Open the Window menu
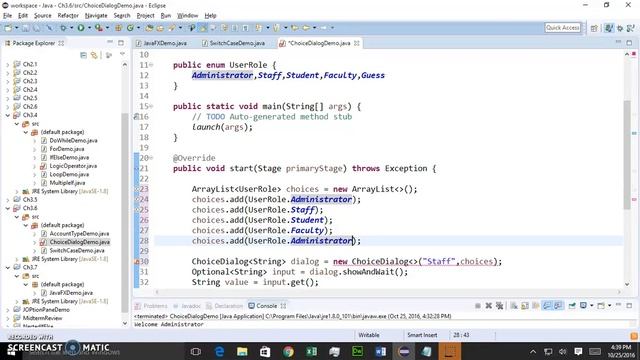This screenshot has height=360, width=640. click(187, 16)
